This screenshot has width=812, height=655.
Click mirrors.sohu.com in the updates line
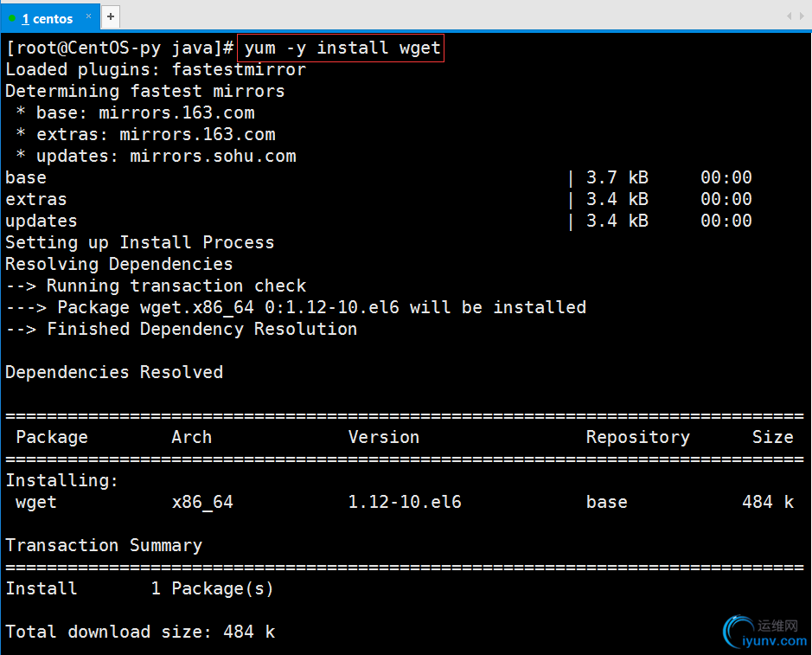coord(213,157)
